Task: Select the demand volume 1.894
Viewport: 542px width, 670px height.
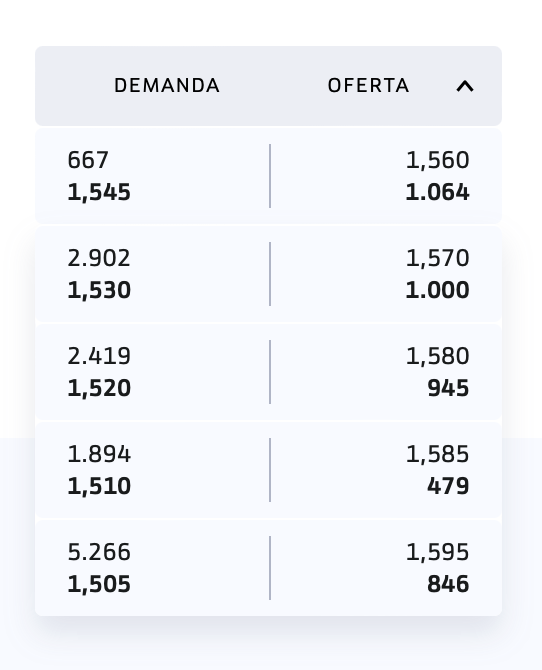Action: [x=99, y=454]
